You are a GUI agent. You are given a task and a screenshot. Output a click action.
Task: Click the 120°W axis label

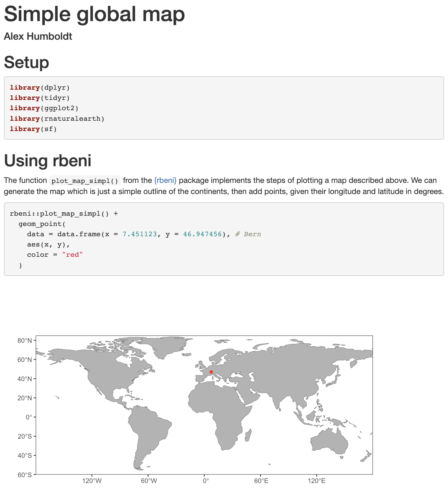(x=92, y=481)
